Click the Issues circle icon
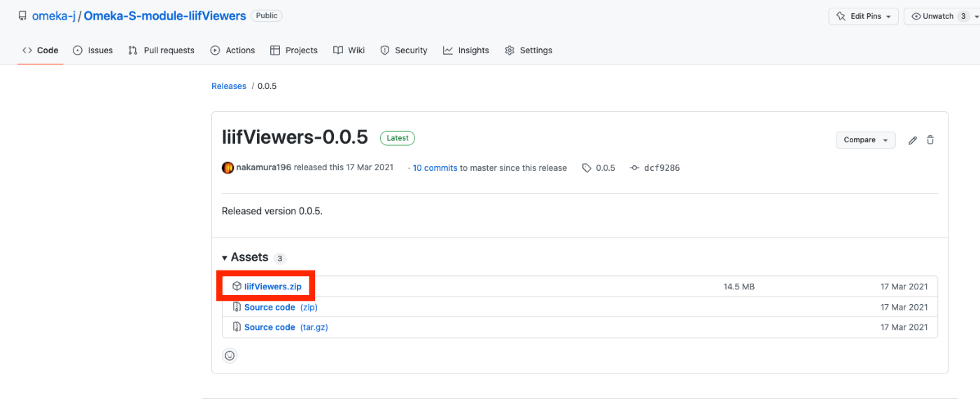 78,50
